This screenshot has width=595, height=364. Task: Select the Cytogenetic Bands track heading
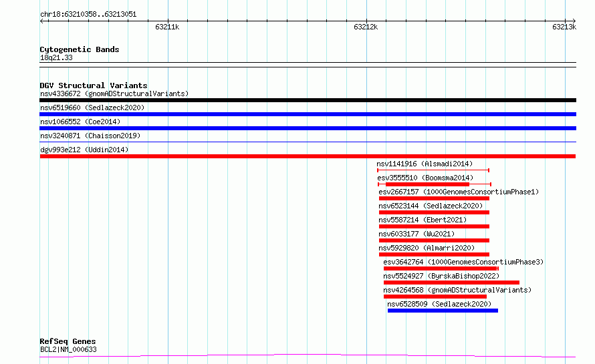click(80, 49)
